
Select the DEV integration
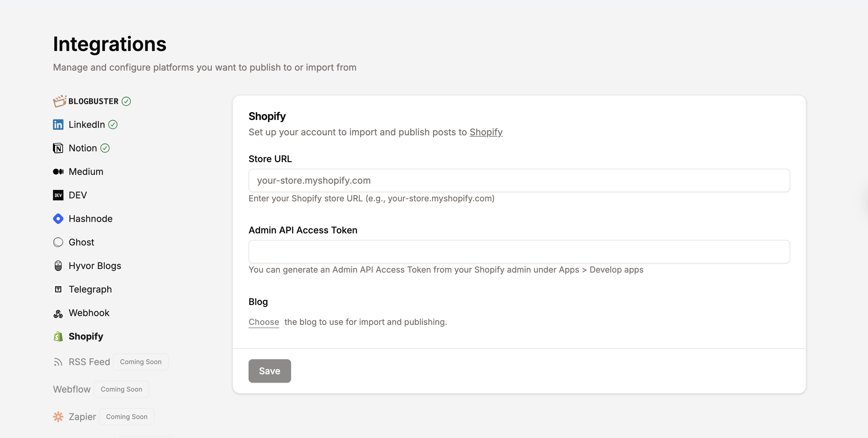(x=78, y=195)
